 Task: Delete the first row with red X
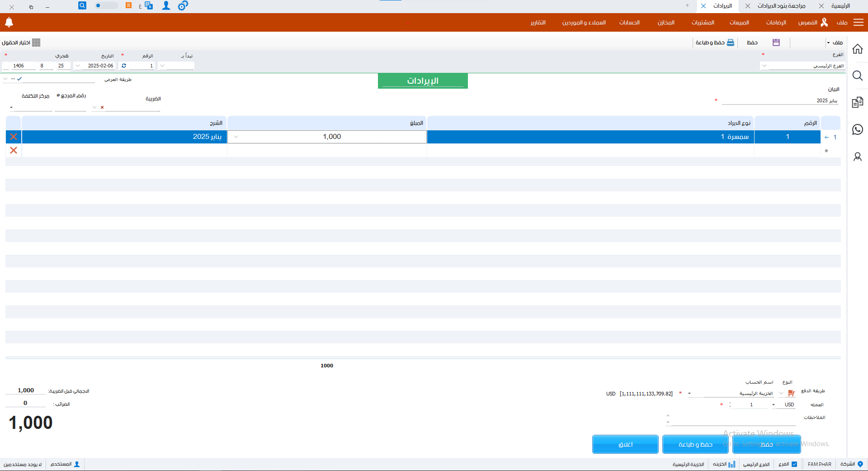coord(14,137)
